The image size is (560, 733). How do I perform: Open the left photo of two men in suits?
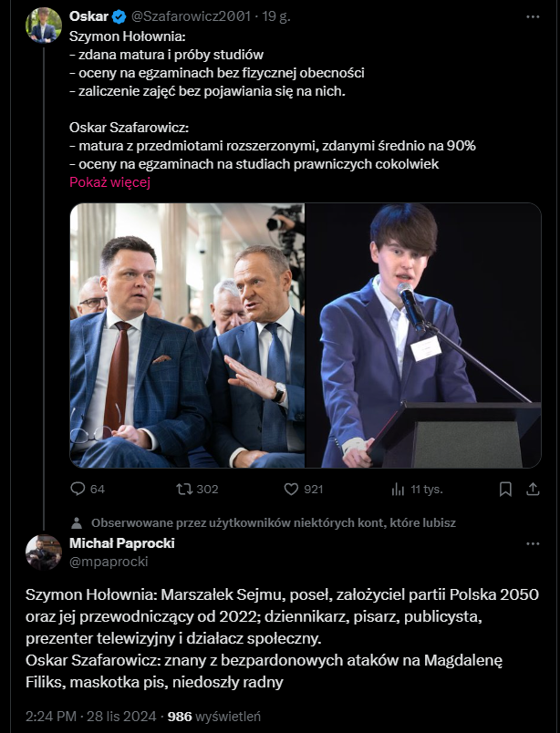click(186, 336)
